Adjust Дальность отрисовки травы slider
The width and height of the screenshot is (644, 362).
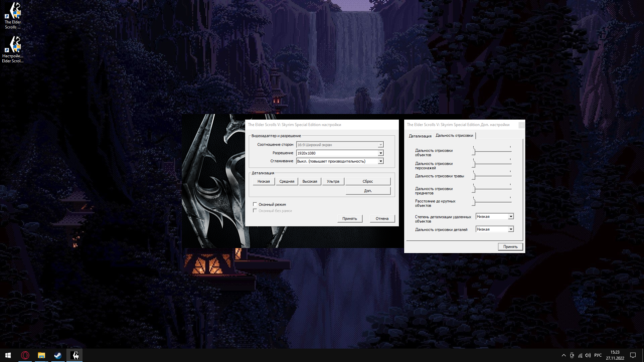click(x=492, y=176)
